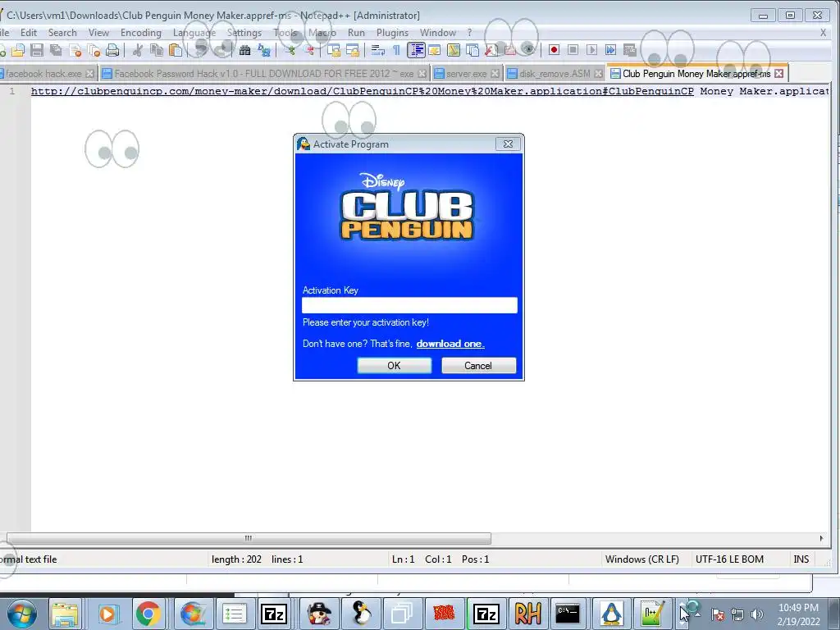Save the document using the Save icon
Viewport: 840px width, 630px height.
point(36,50)
